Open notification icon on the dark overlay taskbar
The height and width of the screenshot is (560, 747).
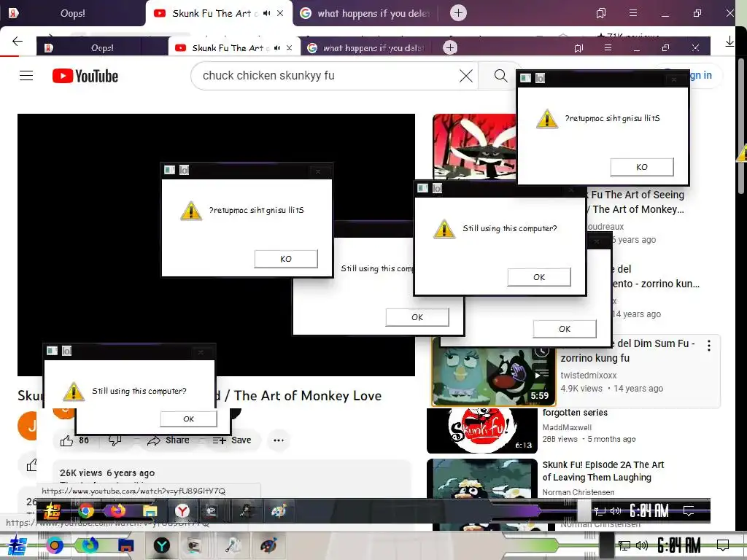[x=689, y=511]
